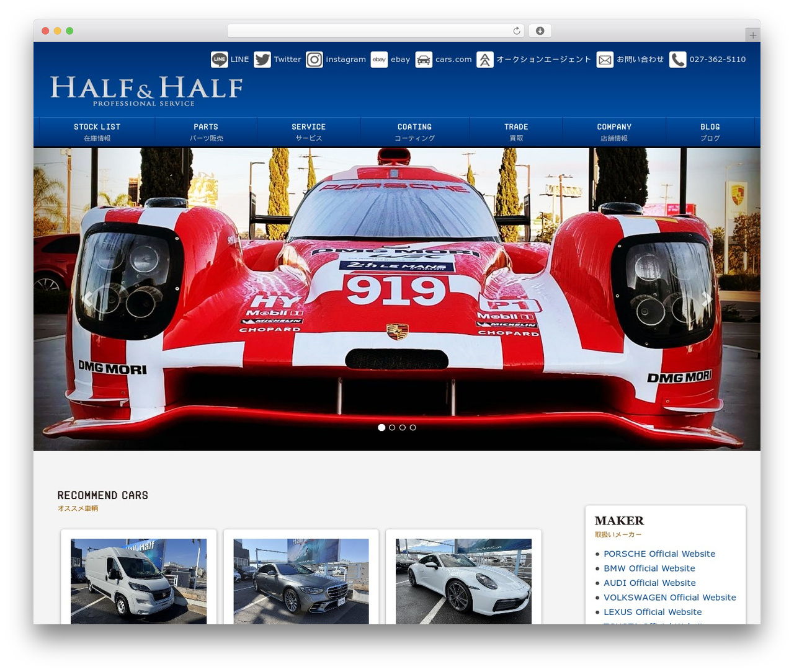Open the COATING menu item
Screen dimensions: 794x672
coord(415,132)
